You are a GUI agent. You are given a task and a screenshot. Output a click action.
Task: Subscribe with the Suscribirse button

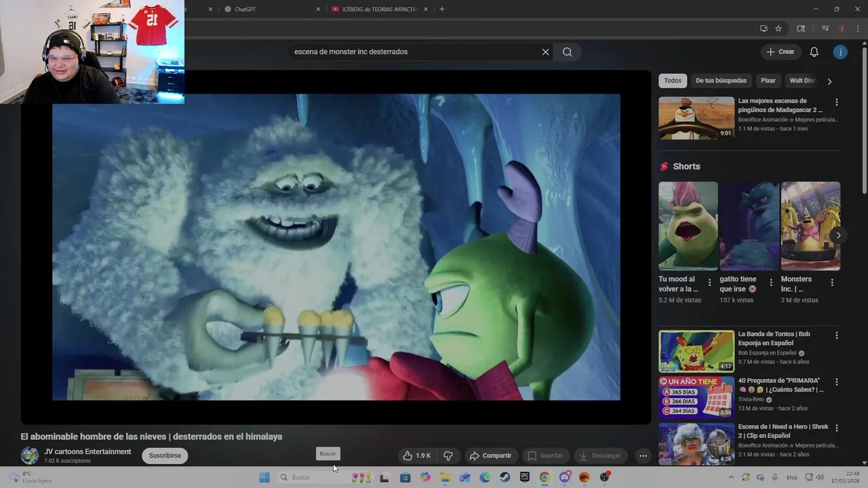[x=165, y=455]
